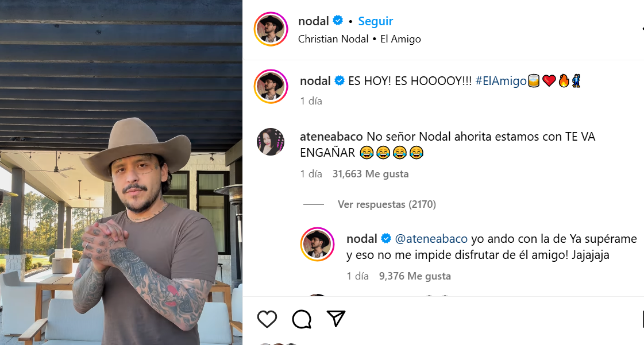Follow nodal with the Seguir button
The width and height of the screenshot is (644, 345).
375,21
